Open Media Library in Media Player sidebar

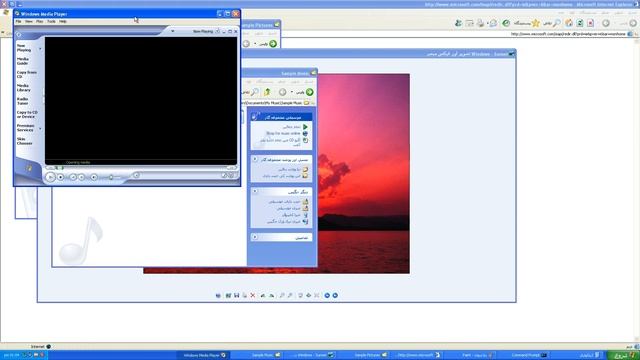coord(23,88)
